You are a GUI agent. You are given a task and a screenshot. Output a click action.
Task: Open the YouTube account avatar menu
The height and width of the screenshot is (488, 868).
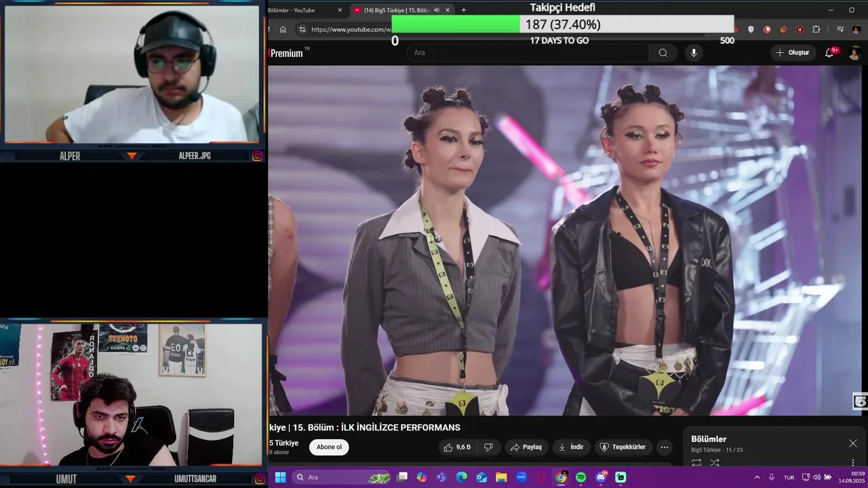(x=854, y=53)
